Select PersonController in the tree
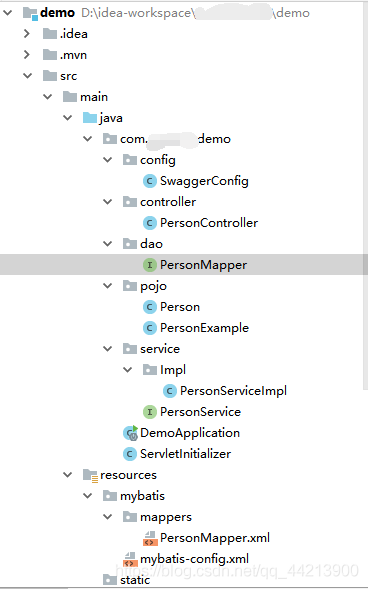Image resolution: width=368 pixels, height=589 pixels. 209,223
